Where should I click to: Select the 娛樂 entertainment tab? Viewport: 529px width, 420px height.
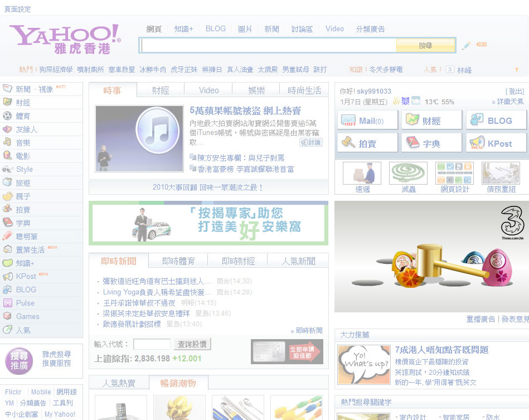(x=256, y=90)
